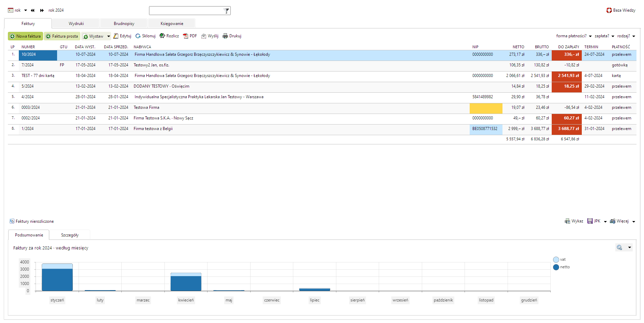The image size is (644, 323).
Task: Open the Wykaz report
Action: [x=574, y=221]
